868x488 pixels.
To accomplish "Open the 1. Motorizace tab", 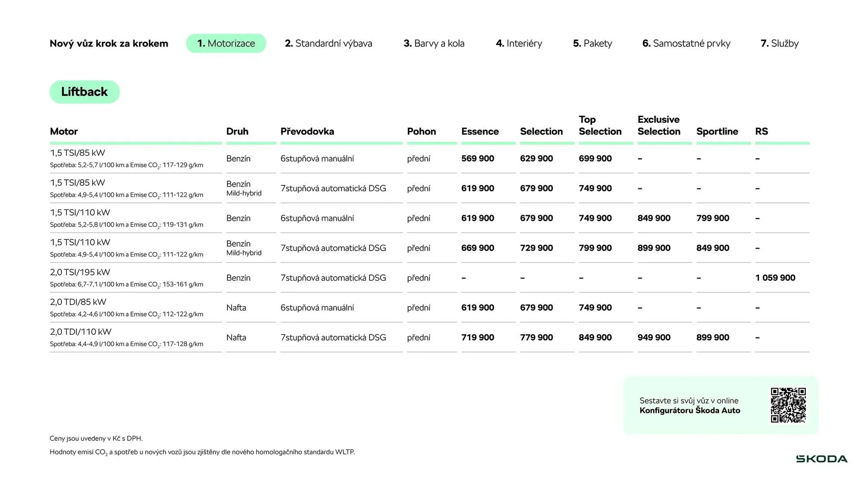I will point(226,43).
